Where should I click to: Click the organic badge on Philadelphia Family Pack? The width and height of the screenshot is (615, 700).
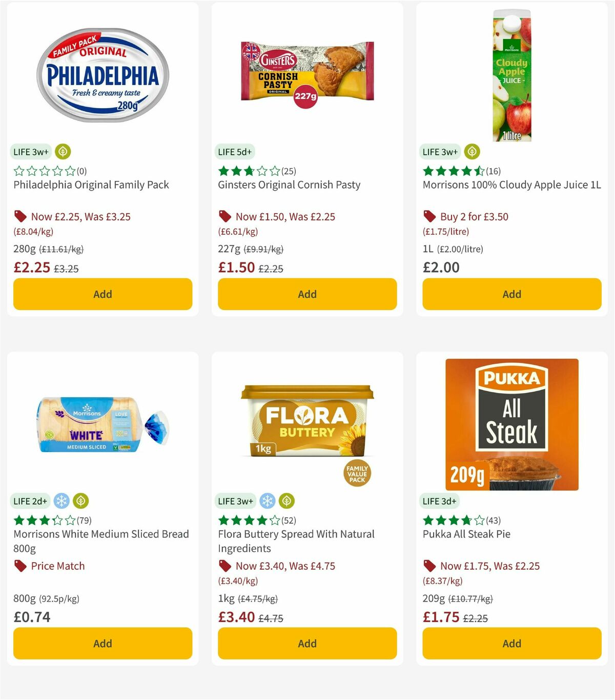coord(63,152)
